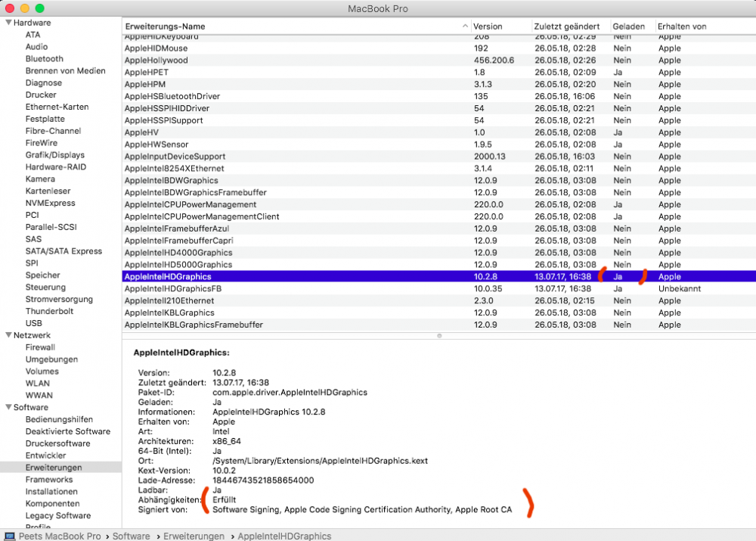Screen dimensions: 756x541
Task: Select PCI in sidebar
Action: [32, 215]
